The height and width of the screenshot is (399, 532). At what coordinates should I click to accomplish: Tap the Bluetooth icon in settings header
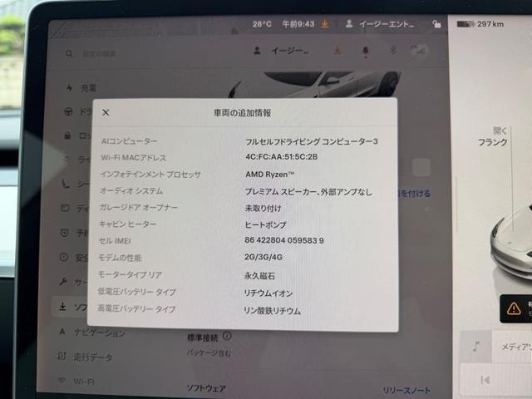(x=393, y=51)
